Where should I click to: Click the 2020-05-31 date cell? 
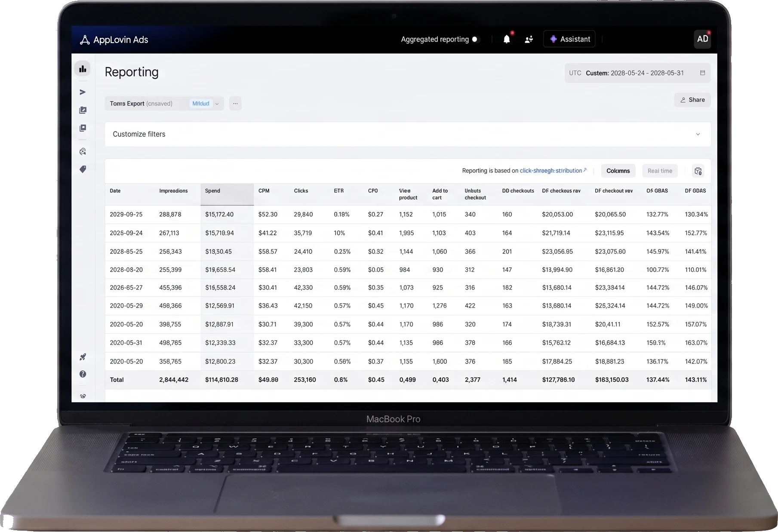[126, 343]
